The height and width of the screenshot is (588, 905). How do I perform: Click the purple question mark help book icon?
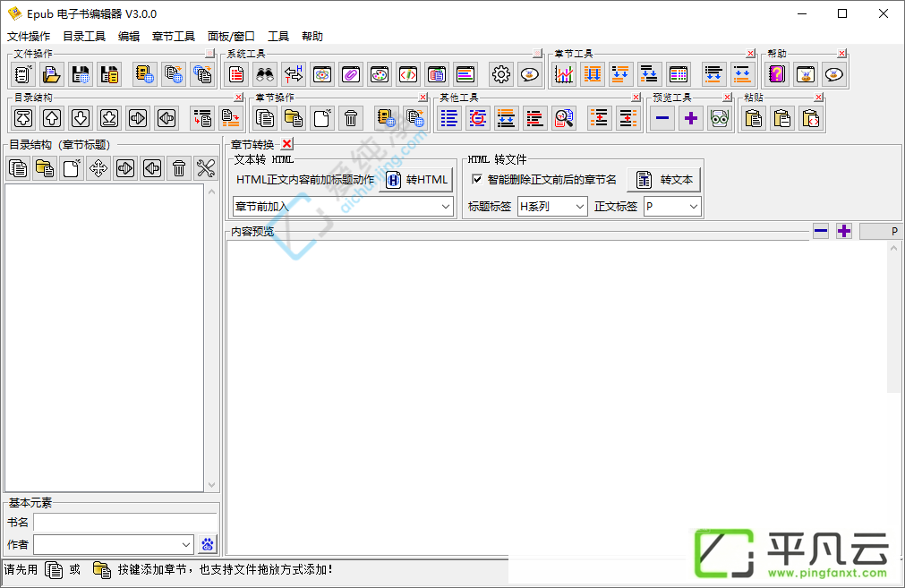[777, 74]
